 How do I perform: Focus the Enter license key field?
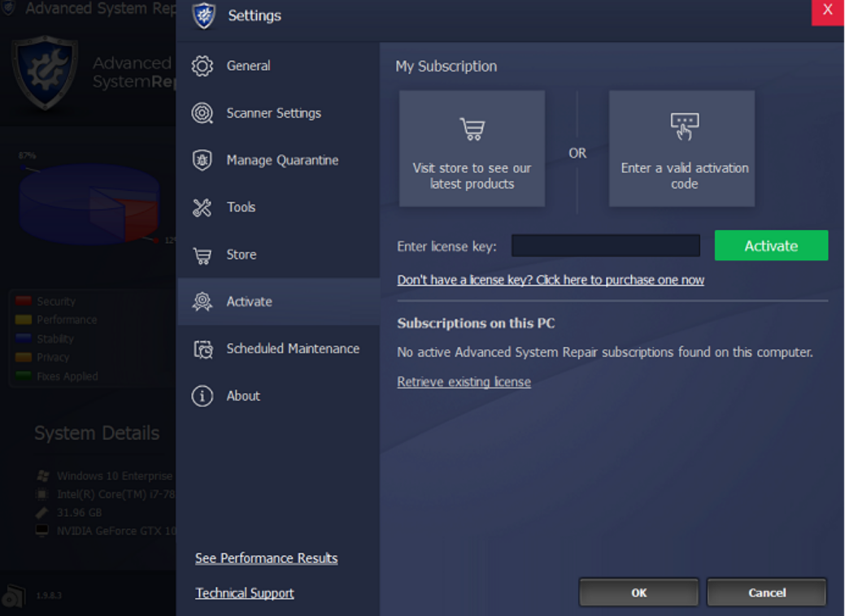pyautogui.click(x=605, y=246)
